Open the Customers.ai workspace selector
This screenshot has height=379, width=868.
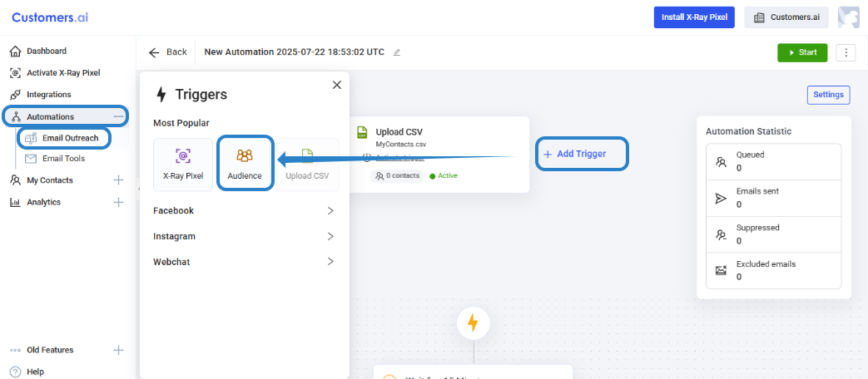tap(786, 17)
